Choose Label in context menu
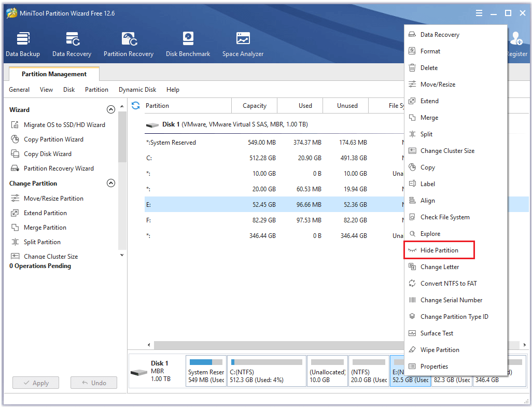This screenshot has width=532, height=408. [455, 184]
